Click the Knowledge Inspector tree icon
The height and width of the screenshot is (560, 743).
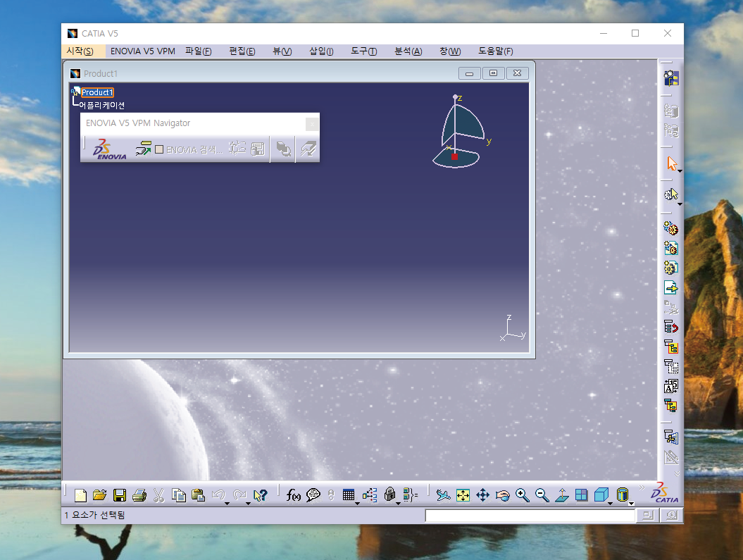click(x=370, y=496)
